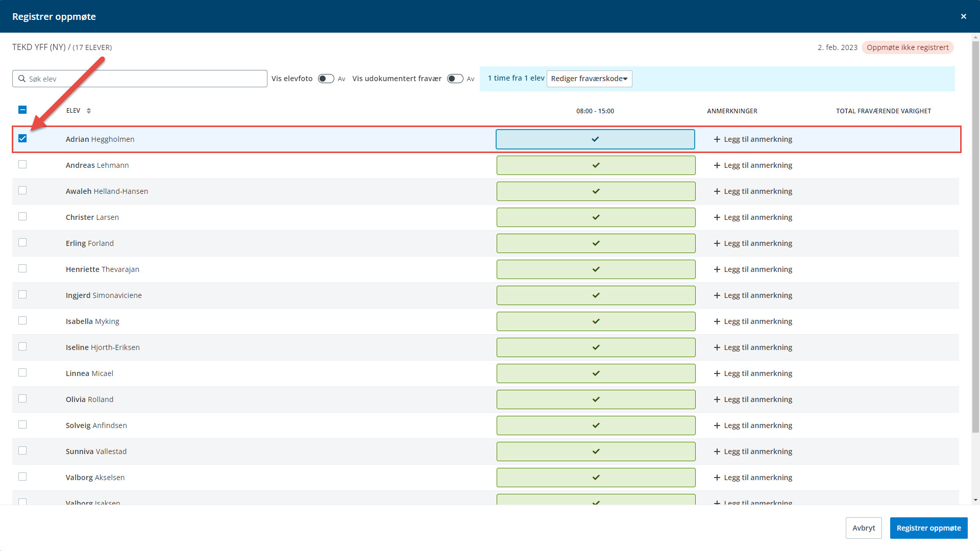Click Registrer oppmøte button
The height and width of the screenshot is (551, 980).
coord(928,528)
